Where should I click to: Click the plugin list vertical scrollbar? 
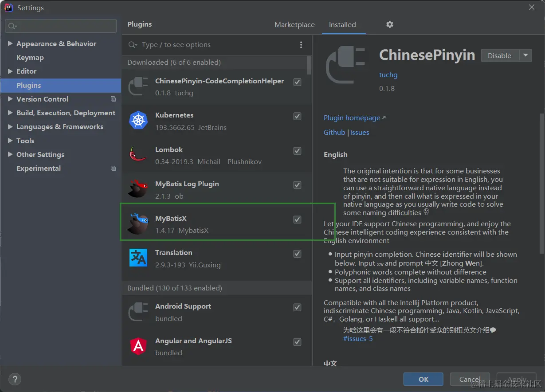[309, 65]
